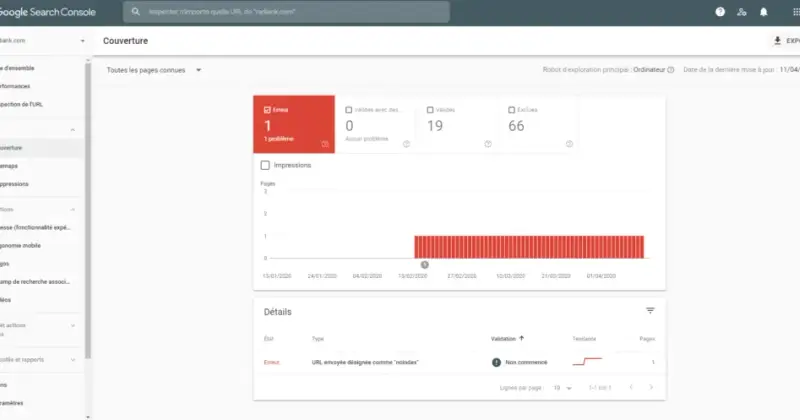800x420 pixels.
Task: Open 'Toutes les pages connues' dropdown
Action: [x=154, y=70]
